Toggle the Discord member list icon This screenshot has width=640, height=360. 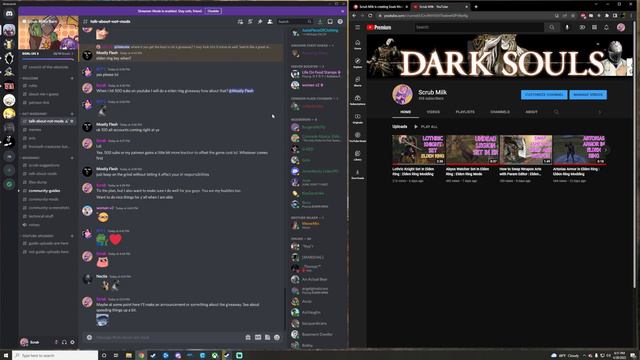coord(270,22)
